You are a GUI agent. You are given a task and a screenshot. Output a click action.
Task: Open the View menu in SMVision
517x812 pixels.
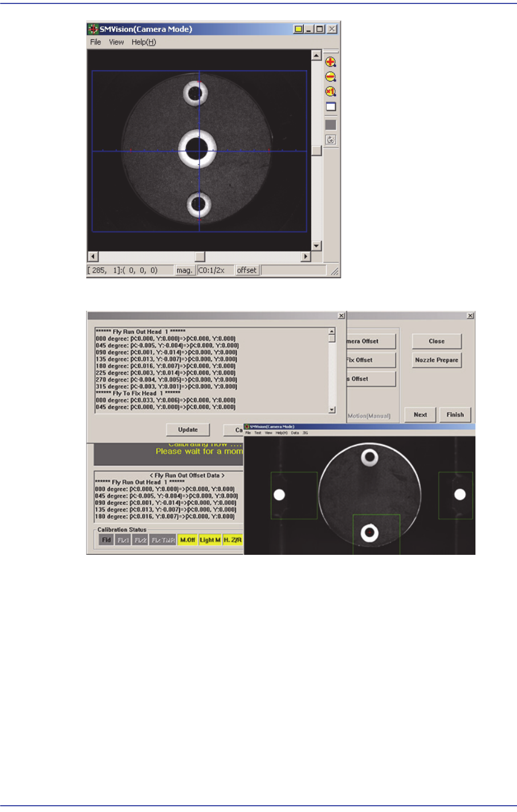[x=116, y=42]
